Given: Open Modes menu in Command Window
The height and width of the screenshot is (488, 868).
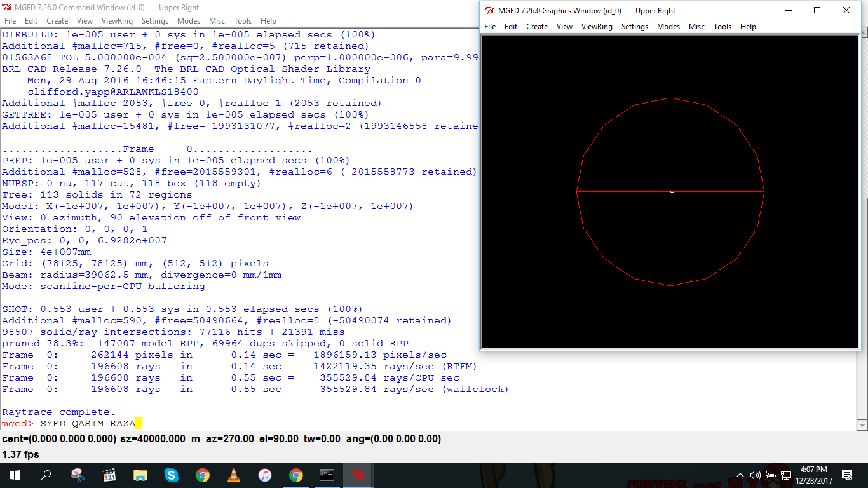Looking at the screenshot, I should [x=189, y=21].
